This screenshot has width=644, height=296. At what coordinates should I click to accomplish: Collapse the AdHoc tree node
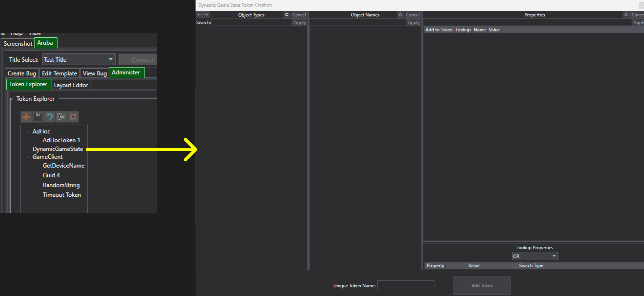click(28, 131)
